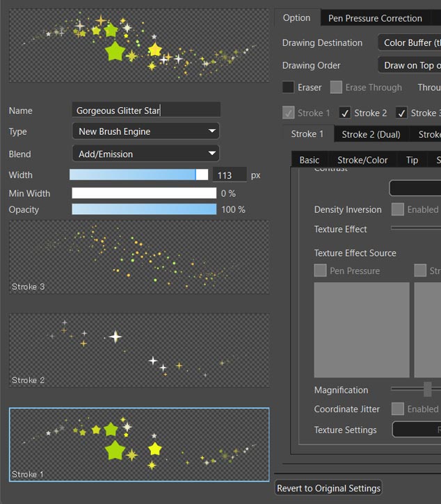Open the Stroke 2 (Dual) tab
This screenshot has width=441, height=504.
tap(371, 134)
